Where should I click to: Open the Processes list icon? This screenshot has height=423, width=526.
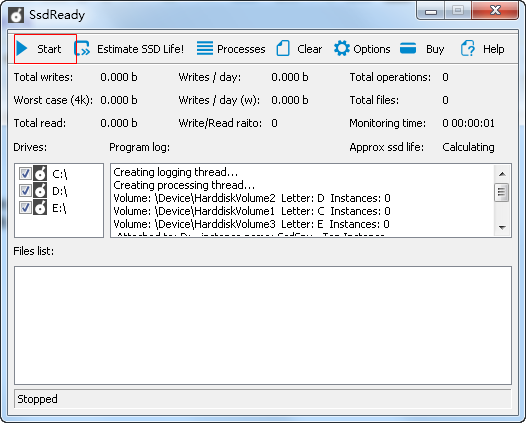click(205, 48)
